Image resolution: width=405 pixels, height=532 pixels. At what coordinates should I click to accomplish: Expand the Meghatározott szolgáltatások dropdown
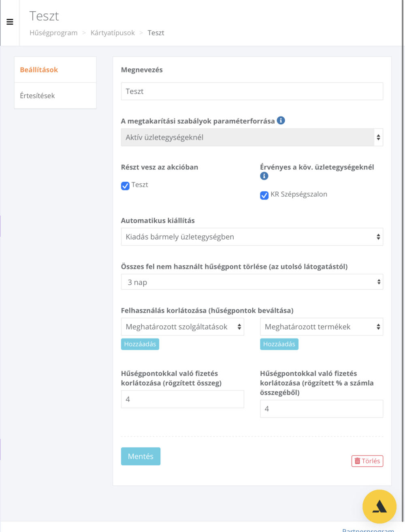pos(183,327)
